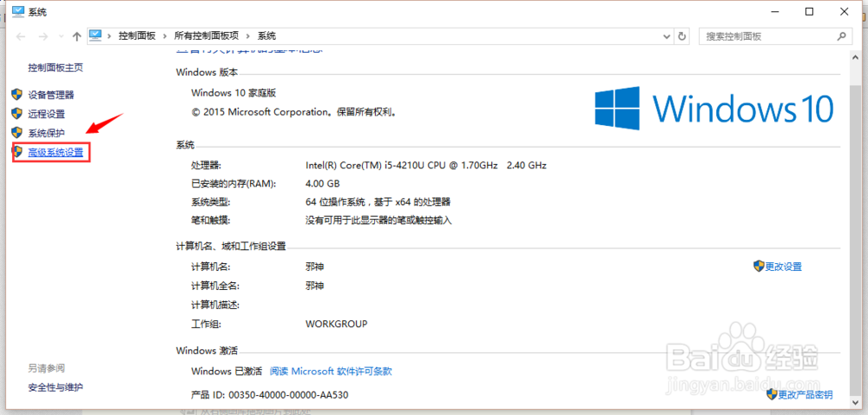Screen dimensions: 868x415
Task: Click 更改产品密钥 link
Action: tap(806, 395)
